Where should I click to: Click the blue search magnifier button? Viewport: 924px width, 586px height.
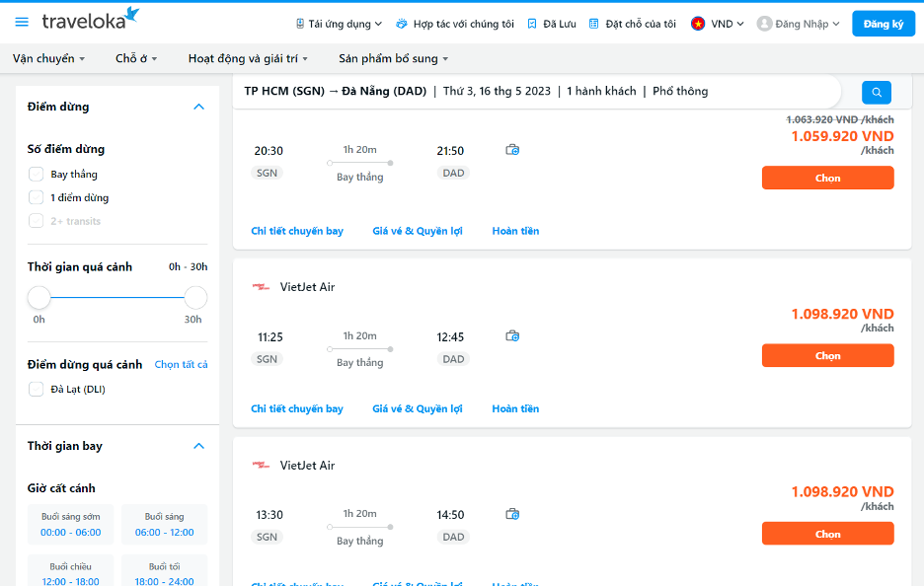[x=876, y=93]
